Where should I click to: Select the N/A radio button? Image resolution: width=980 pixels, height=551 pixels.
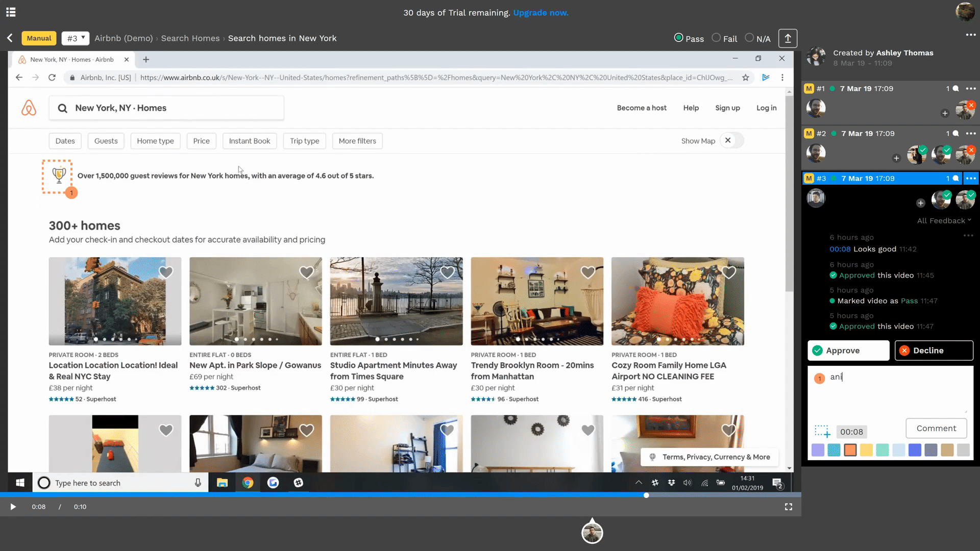[749, 38]
